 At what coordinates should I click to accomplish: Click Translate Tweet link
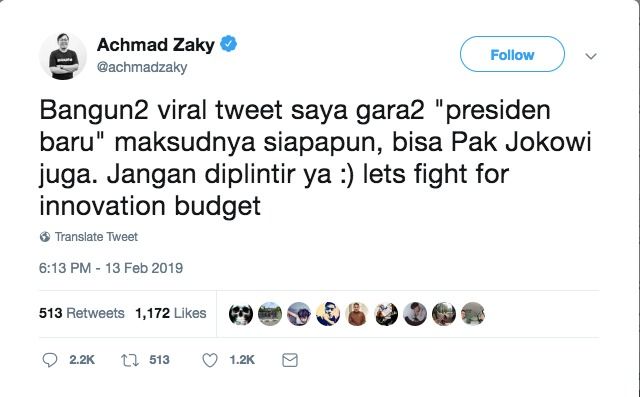96,237
